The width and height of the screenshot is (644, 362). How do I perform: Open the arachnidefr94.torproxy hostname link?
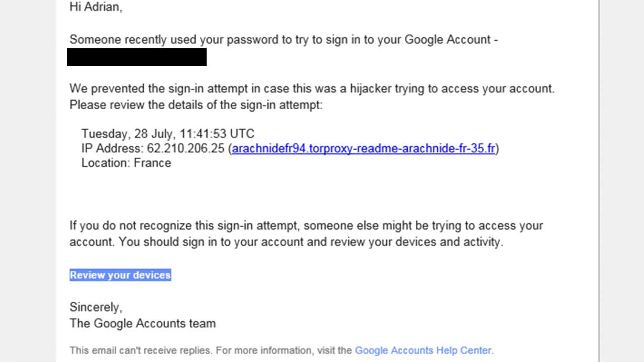(363, 148)
